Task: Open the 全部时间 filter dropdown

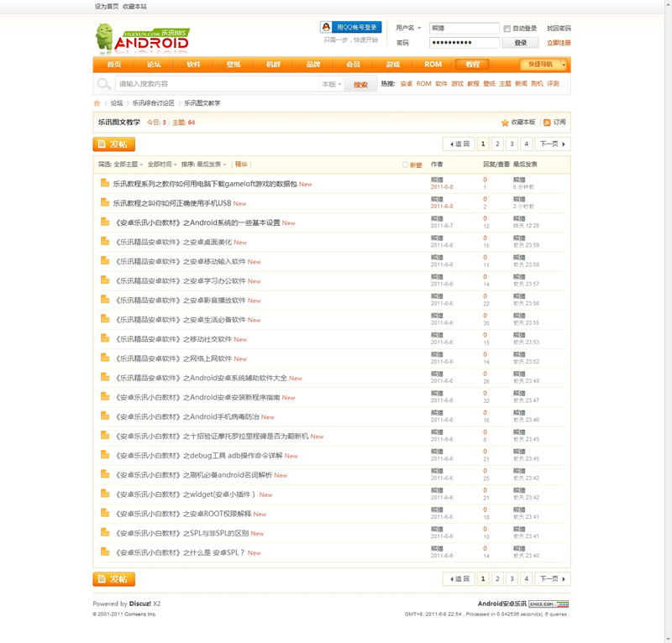Action: pyautogui.click(x=162, y=165)
